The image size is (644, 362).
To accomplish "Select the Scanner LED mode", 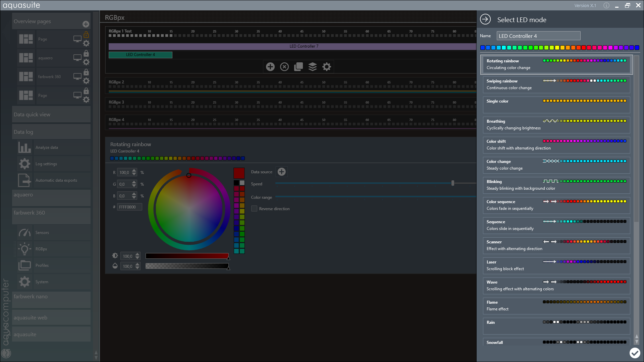I will (556, 245).
